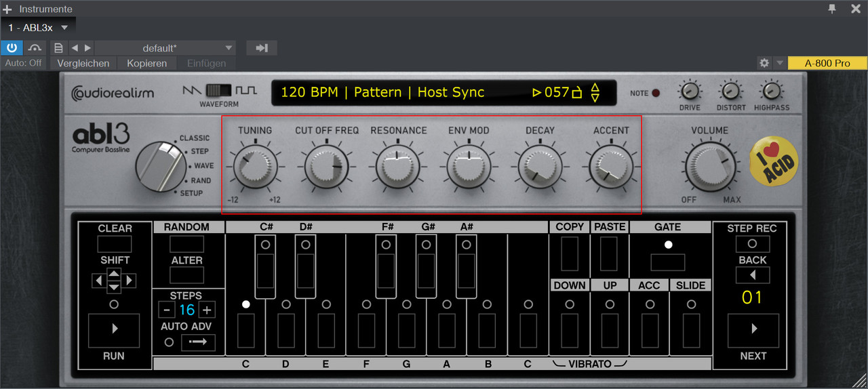Screen dimensions: 868x389
Task: Expand the 1 - ABL3x instrument dropdown
Action: [64, 28]
